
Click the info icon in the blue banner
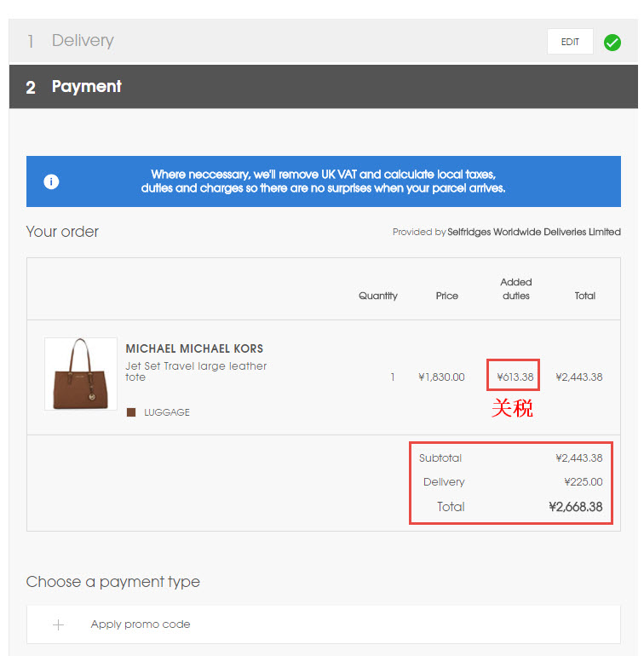pos(51,181)
